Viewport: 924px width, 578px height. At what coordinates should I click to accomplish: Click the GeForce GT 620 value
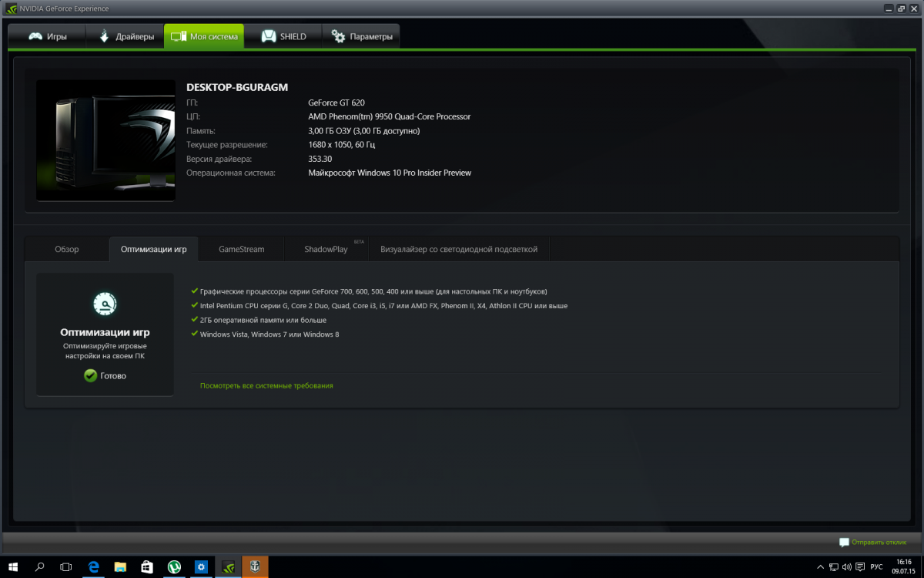click(336, 102)
